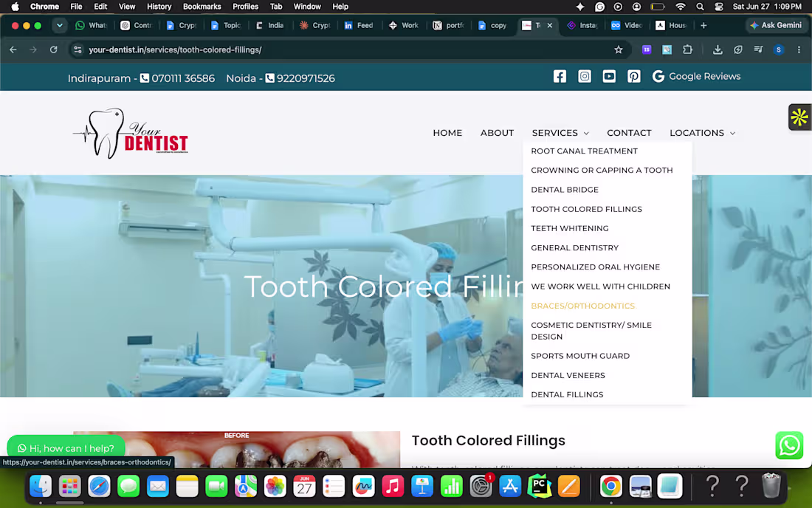Open Personalized Oral Hygiene entry
The height and width of the screenshot is (508, 812).
tap(595, 267)
